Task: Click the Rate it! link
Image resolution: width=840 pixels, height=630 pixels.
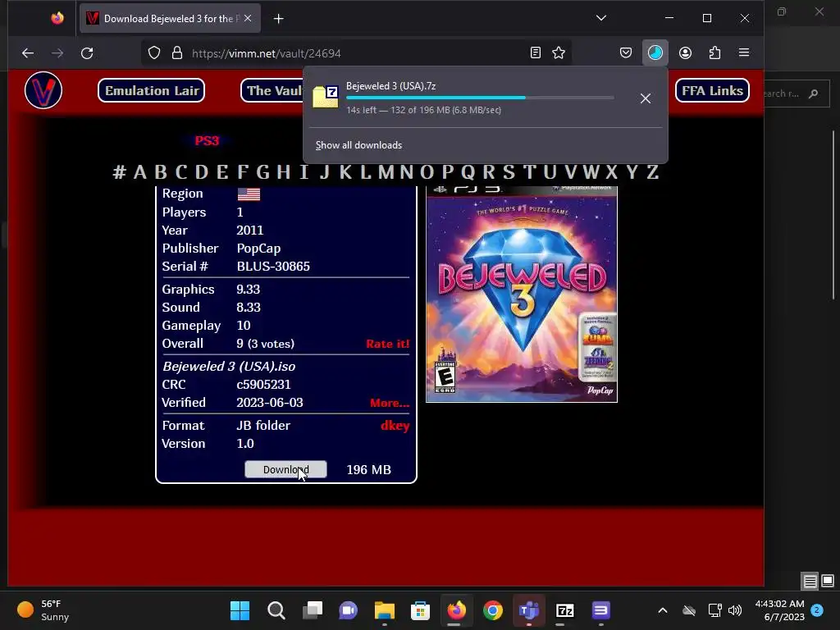Action: (x=387, y=344)
